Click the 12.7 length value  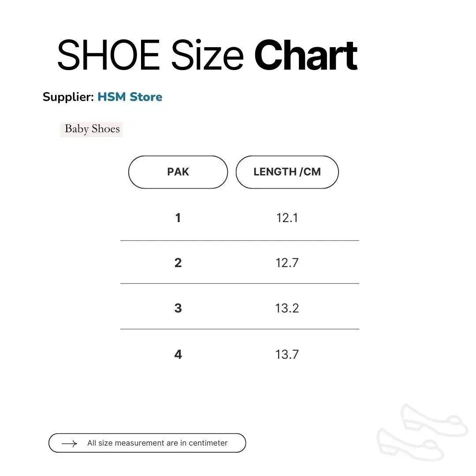(287, 263)
